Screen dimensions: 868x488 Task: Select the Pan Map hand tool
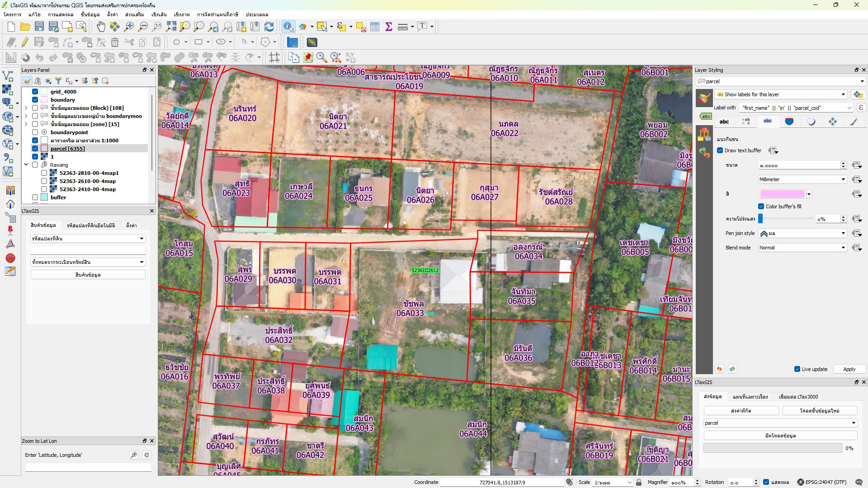coord(100,27)
